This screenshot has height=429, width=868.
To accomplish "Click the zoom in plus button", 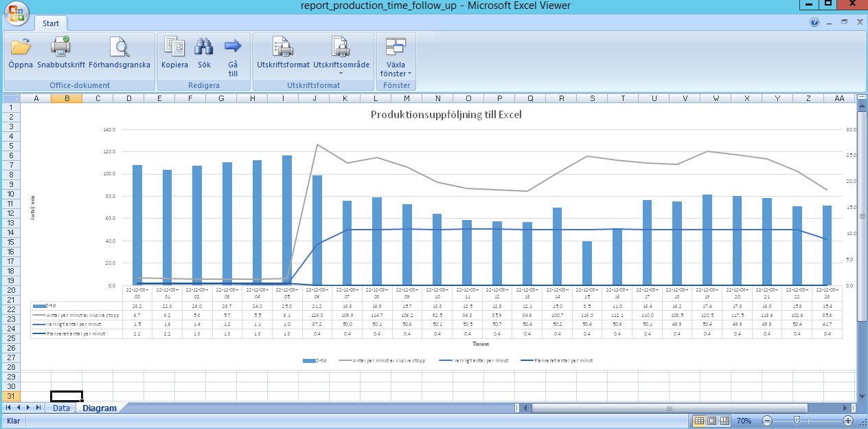I will click(x=848, y=421).
